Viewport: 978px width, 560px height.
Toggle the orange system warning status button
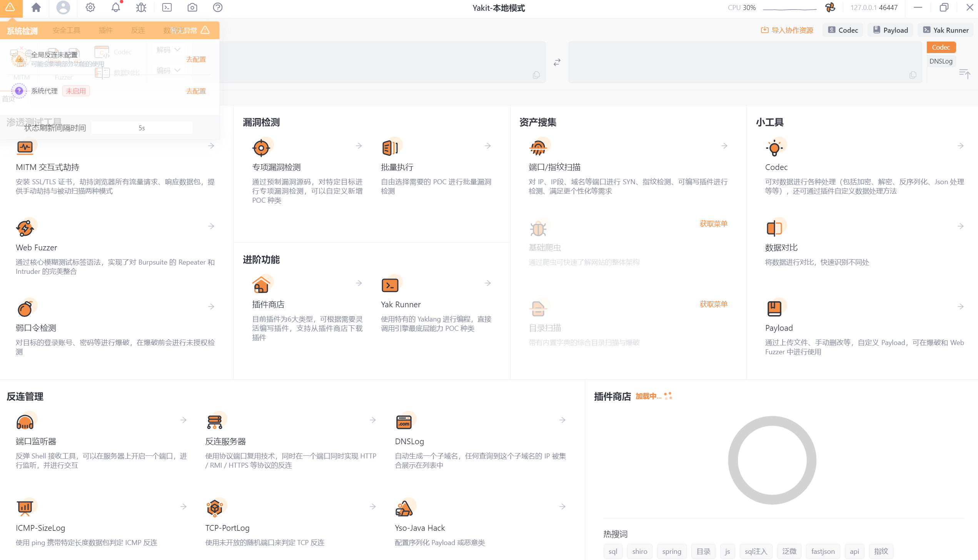(x=10, y=8)
